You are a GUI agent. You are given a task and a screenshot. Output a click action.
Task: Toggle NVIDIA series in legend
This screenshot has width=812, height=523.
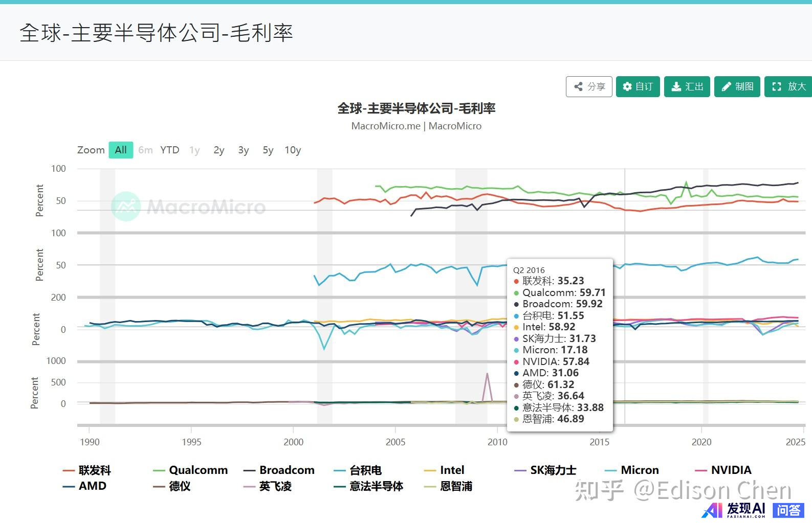click(x=723, y=470)
